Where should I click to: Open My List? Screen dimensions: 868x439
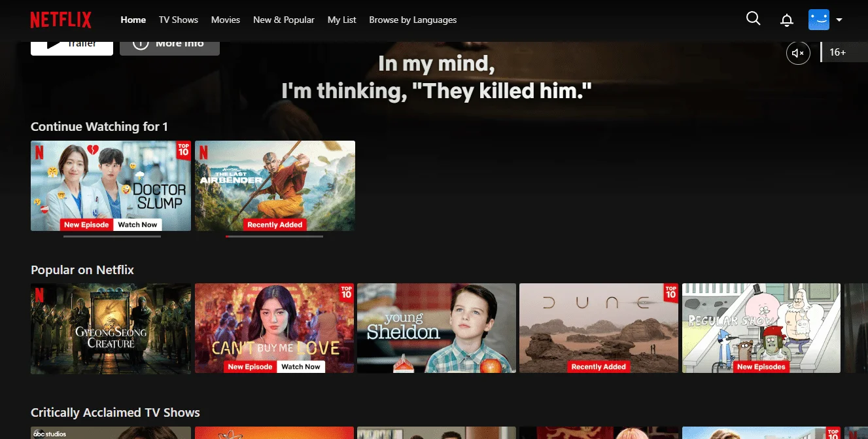tap(342, 20)
